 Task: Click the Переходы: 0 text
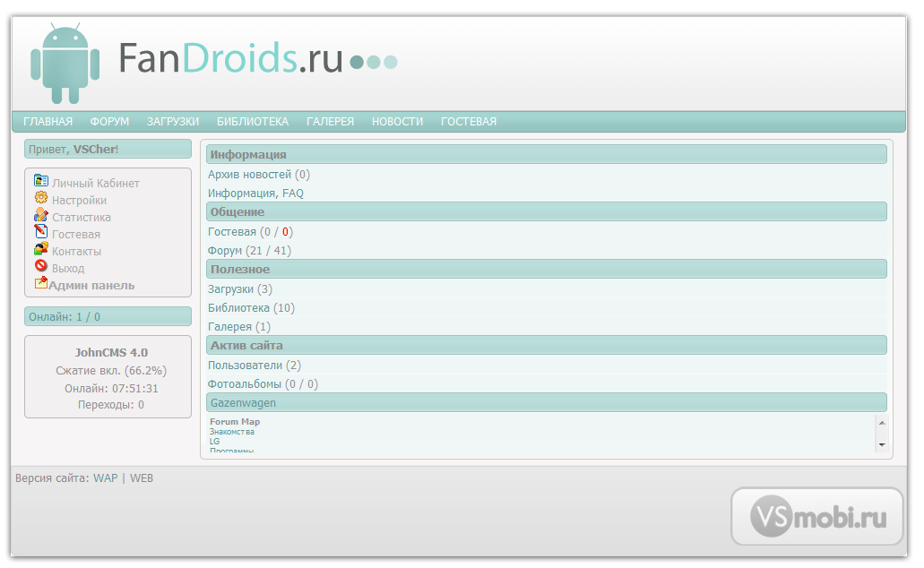(111, 405)
